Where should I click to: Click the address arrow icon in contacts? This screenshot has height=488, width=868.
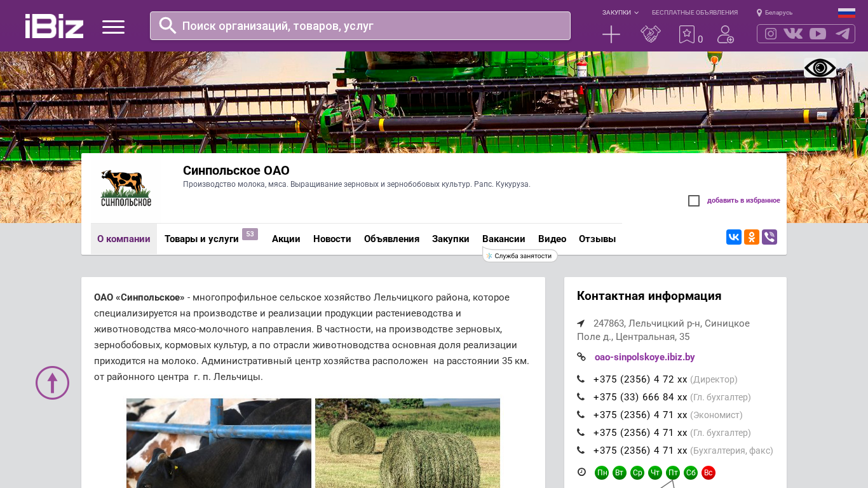click(581, 323)
